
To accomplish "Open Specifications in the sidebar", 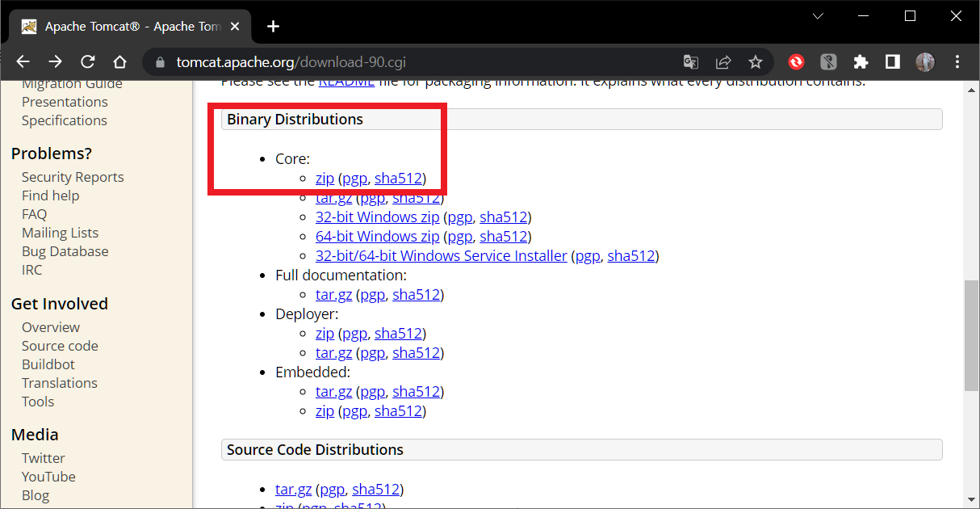I will [65, 120].
